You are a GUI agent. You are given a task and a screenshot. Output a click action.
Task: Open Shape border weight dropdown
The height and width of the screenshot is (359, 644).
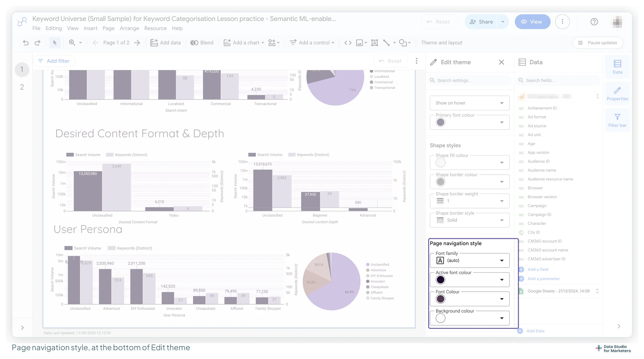click(470, 201)
